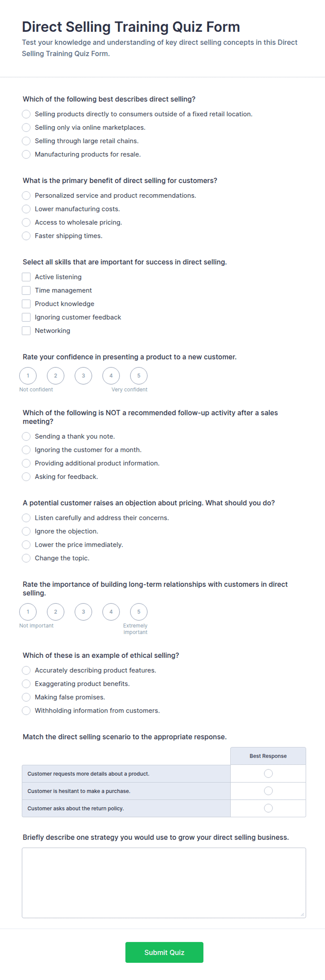Check the Time management box
This screenshot has height=980, width=325.
tap(26, 290)
